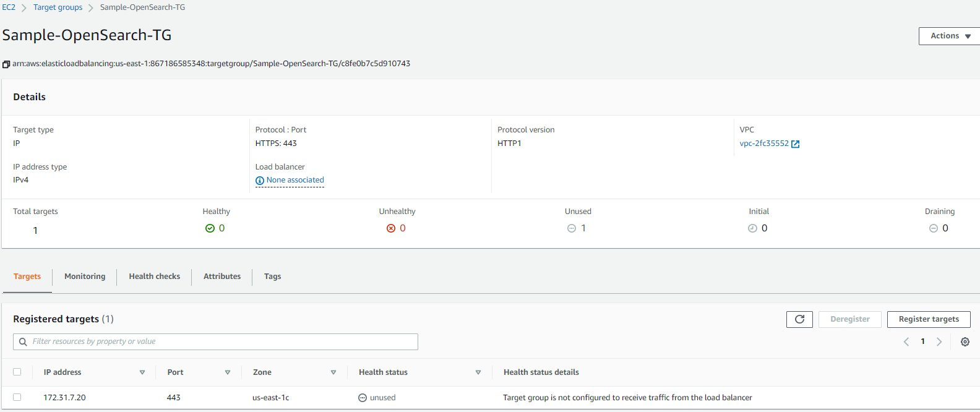Check the 172.31.7.20 target row checkbox
980x412 pixels.
(17, 398)
